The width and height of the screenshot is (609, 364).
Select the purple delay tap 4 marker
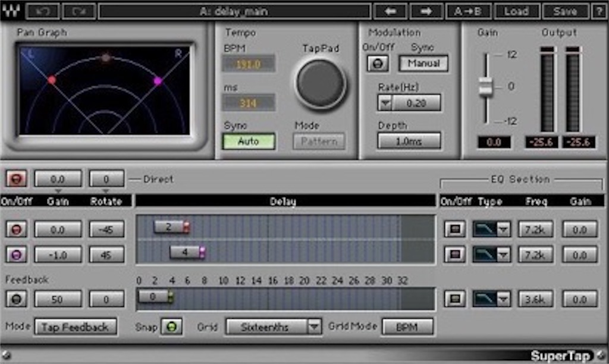pyautogui.click(x=188, y=252)
